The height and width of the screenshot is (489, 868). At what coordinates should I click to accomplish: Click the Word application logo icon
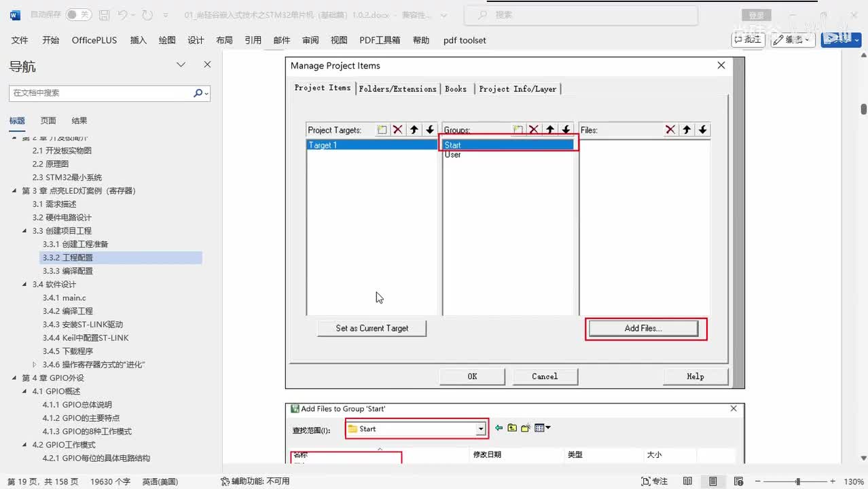click(x=15, y=14)
